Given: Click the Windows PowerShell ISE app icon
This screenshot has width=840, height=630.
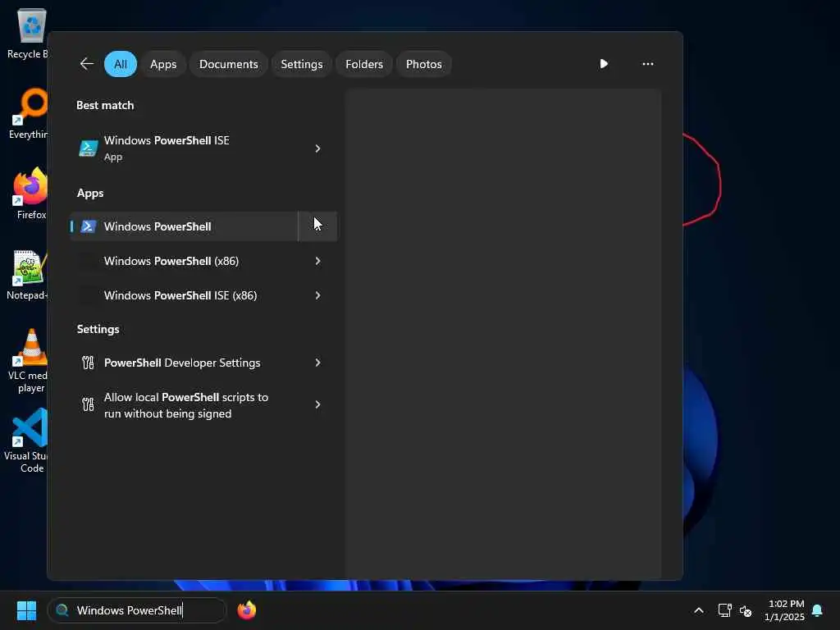Looking at the screenshot, I should coord(89,148).
